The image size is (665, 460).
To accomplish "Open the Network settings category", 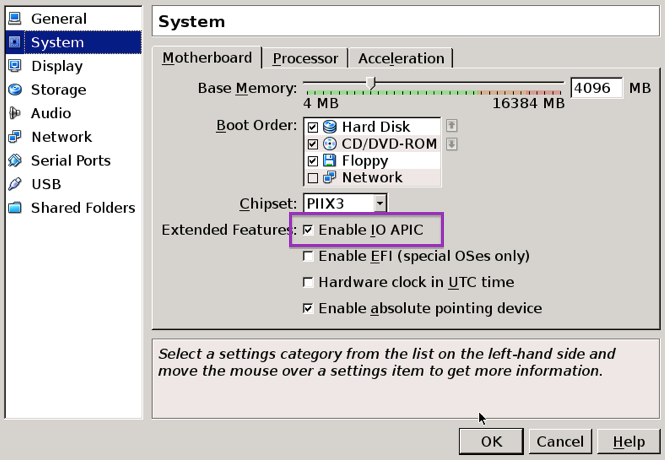I will pyautogui.click(x=61, y=137).
